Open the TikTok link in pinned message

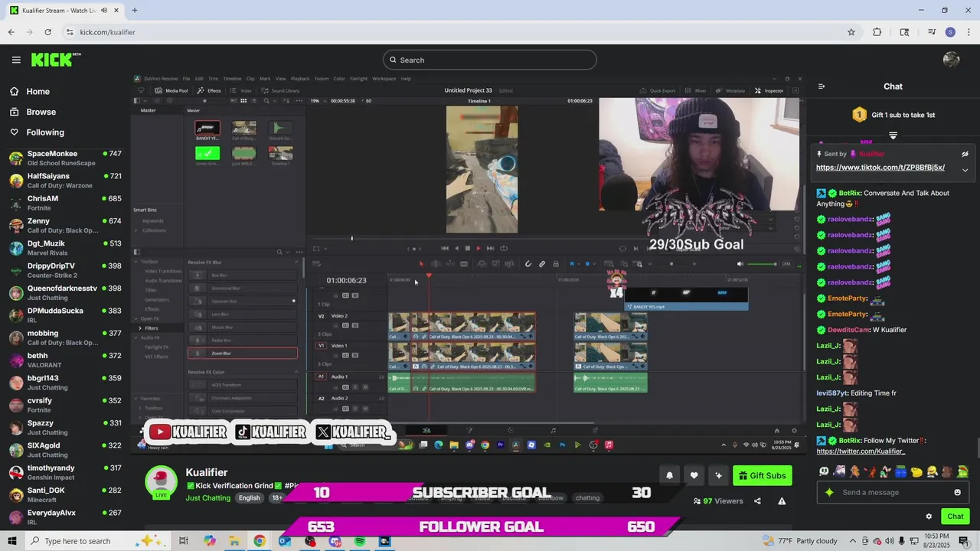[x=880, y=168]
